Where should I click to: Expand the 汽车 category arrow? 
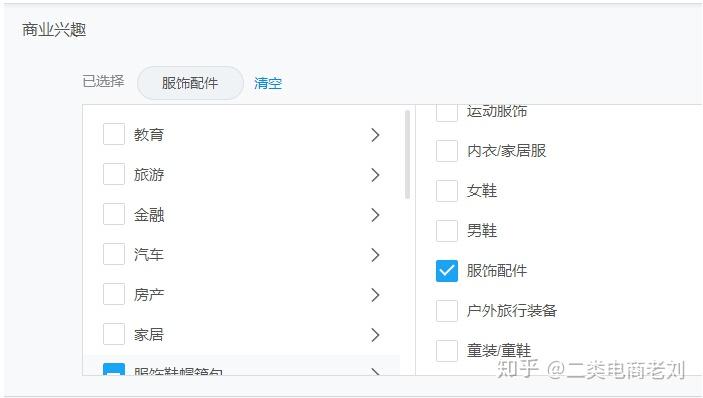coord(376,255)
